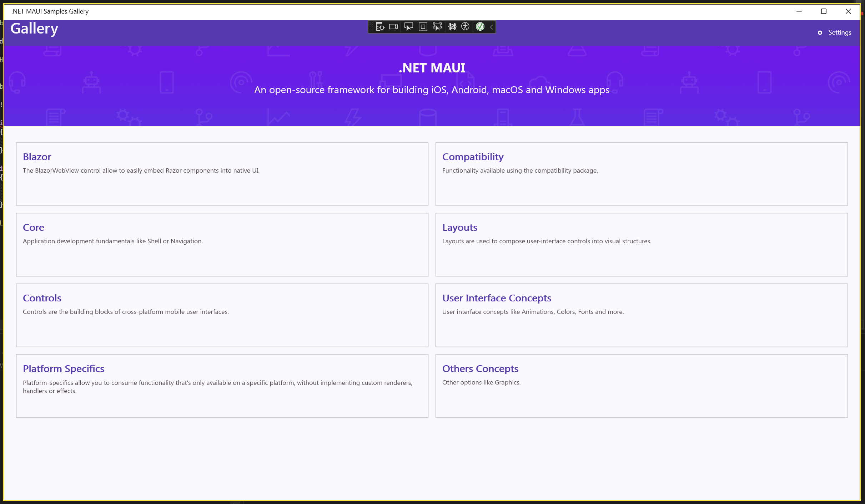The image size is (865, 504).
Task: Open the Blazor samples card
Action: tap(222, 174)
